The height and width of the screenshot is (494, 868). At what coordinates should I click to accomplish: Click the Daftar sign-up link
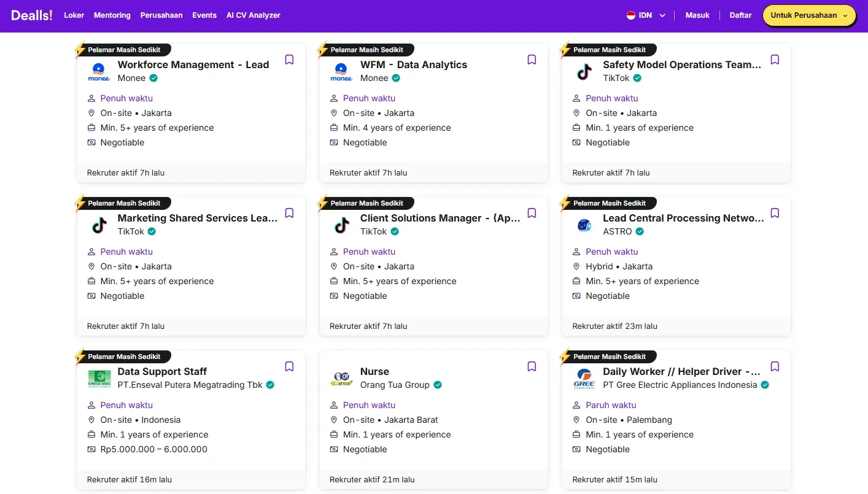[x=740, y=15]
